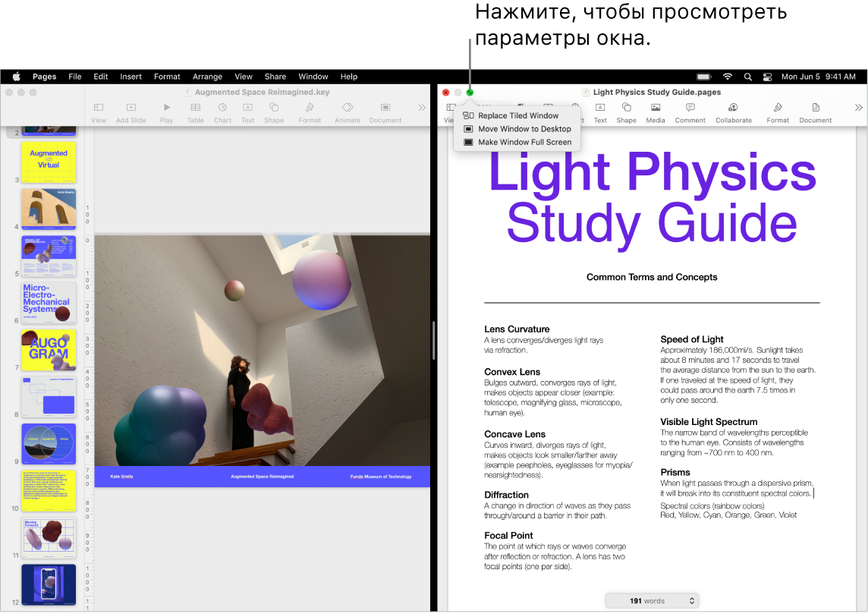Expand the Pages toolbar overflow chevron
This screenshot has height=614, width=868.
tap(857, 107)
